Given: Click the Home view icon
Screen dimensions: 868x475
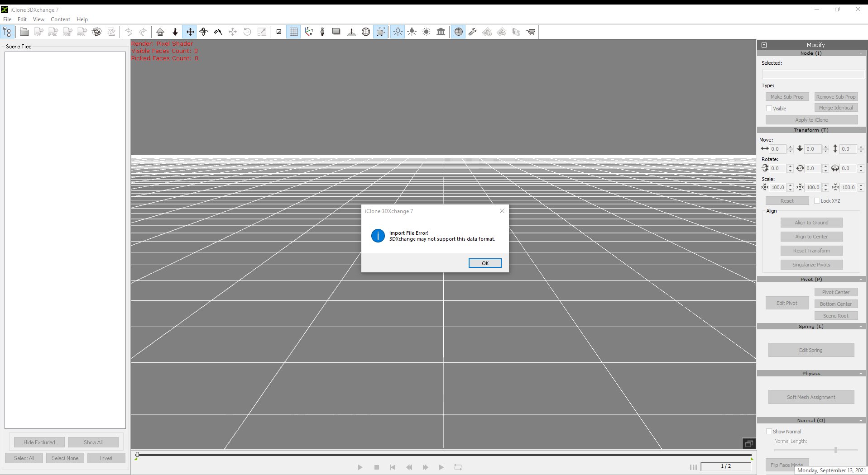Looking at the screenshot, I should 160,32.
